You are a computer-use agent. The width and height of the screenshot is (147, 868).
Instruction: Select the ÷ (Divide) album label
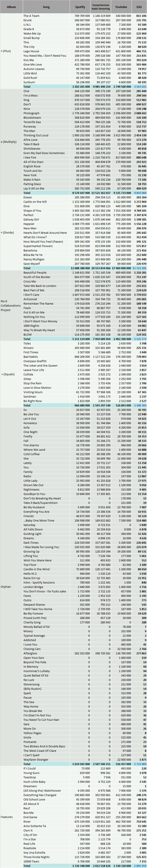tap(8, 232)
